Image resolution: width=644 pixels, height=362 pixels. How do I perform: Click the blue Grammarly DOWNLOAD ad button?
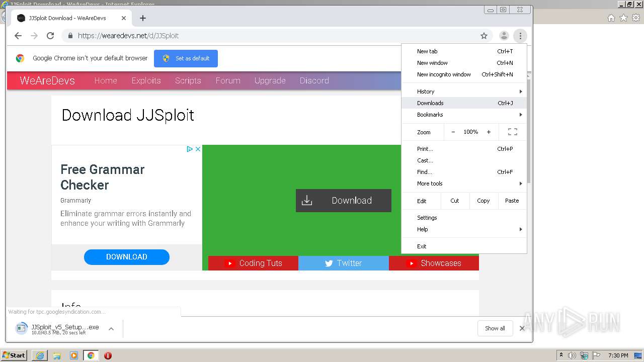click(x=127, y=257)
